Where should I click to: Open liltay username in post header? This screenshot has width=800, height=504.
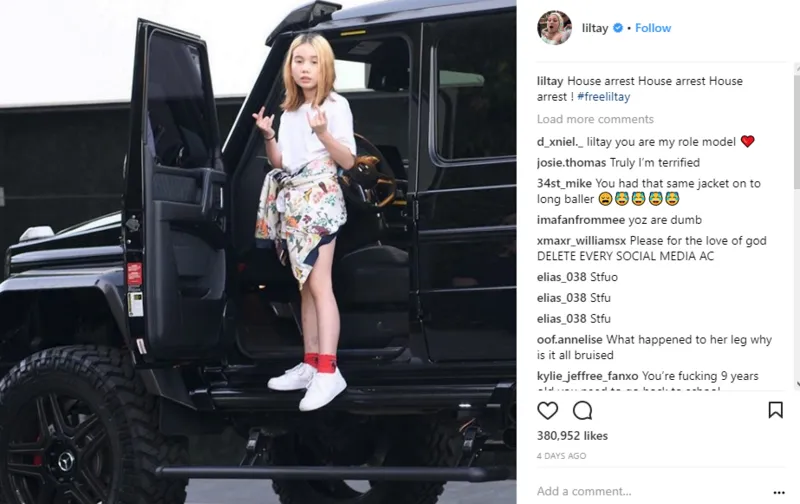pyautogui.click(x=595, y=28)
